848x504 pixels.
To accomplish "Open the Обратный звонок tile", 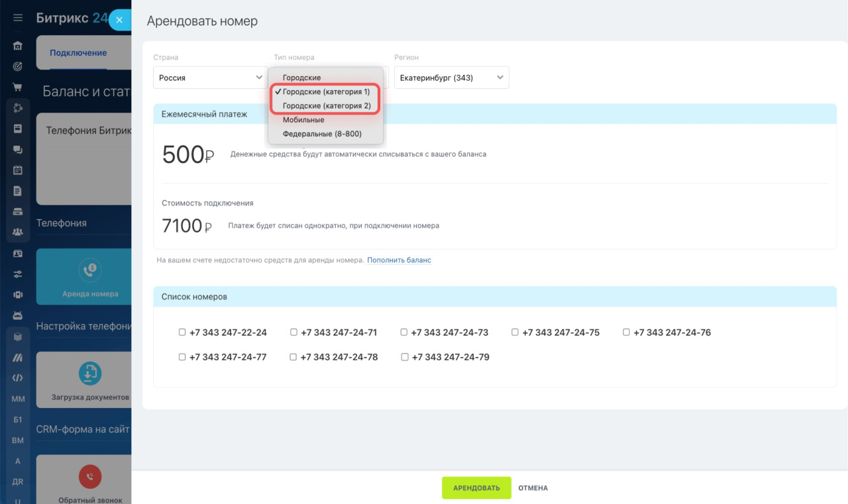I will 84,479.
